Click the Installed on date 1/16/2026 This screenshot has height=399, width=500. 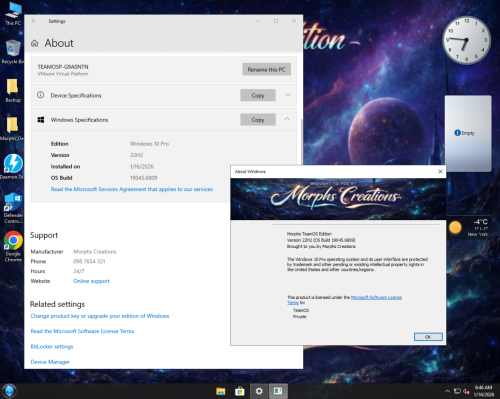click(142, 166)
